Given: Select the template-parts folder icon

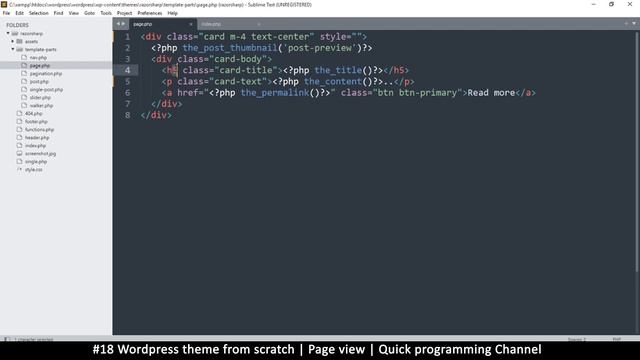Looking at the screenshot, I should [20, 49].
